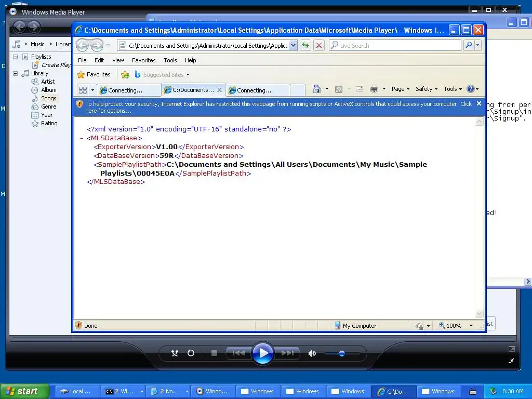Image resolution: width=532 pixels, height=399 pixels.
Task: Close the C:\Documents tab
Action: 220,90
